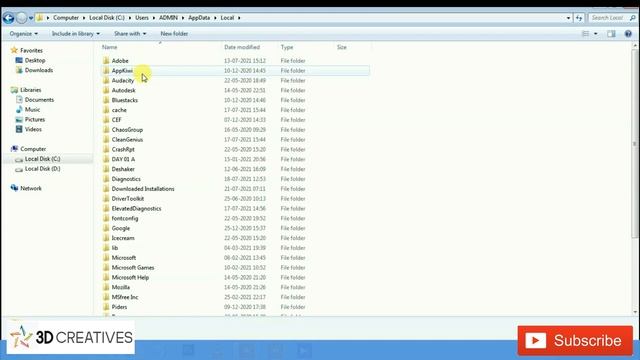Viewport: 640px width, 360px height.
Task: Select the Downloaded Installations folder icon
Action: [x=106, y=189]
